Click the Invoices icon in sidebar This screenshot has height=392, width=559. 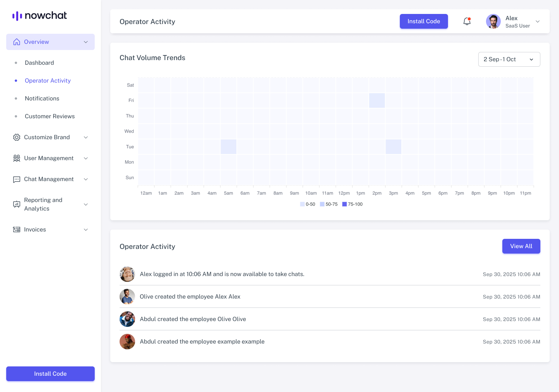[16, 230]
